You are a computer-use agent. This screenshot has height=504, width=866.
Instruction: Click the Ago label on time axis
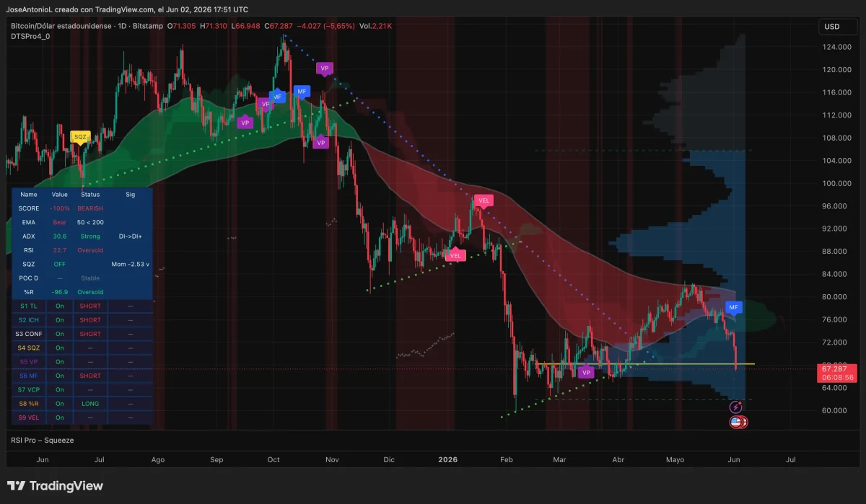click(158, 459)
